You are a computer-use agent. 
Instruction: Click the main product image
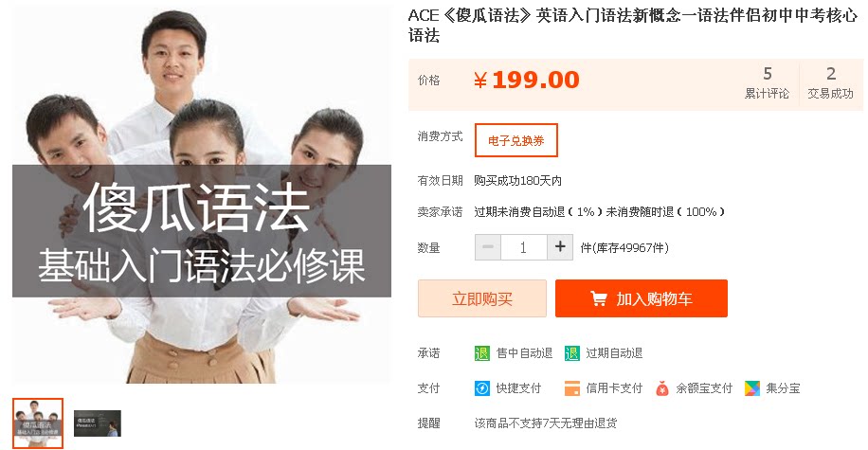(202, 195)
